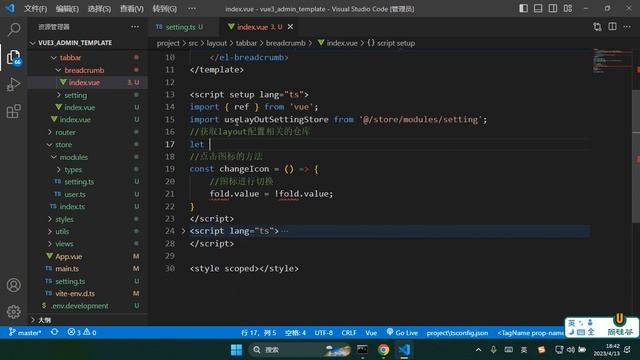Click the editor vertical scrollbar
Screen dimensions: 640x360
click(x=636, y=157)
